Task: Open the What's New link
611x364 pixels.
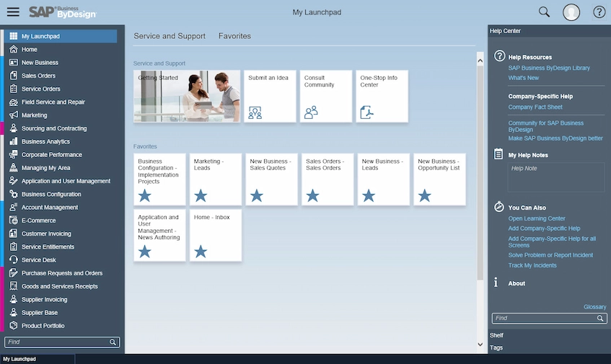Action: click(523, 78)
